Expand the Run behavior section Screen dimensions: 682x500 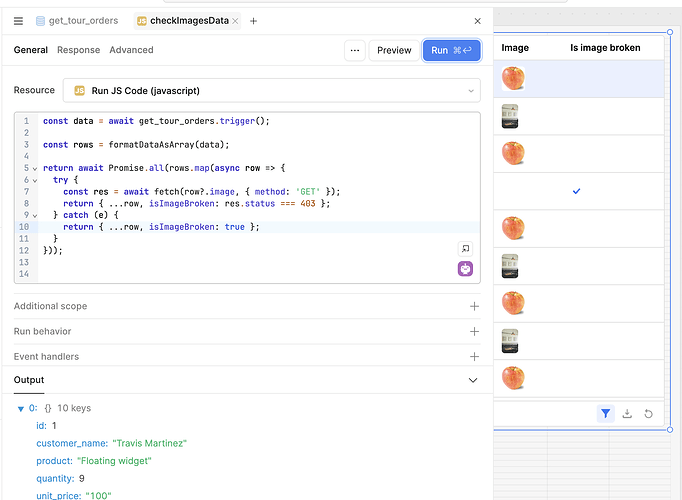pos(475,332)
